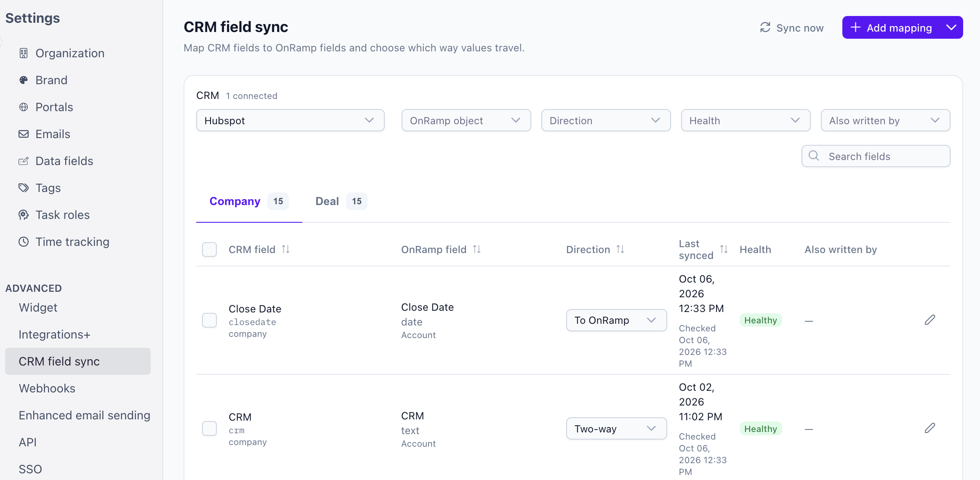Viewport: 980px width, 480px height.
Task: Click the Healthy badge on Close Date row
Action: click(761, 320)
